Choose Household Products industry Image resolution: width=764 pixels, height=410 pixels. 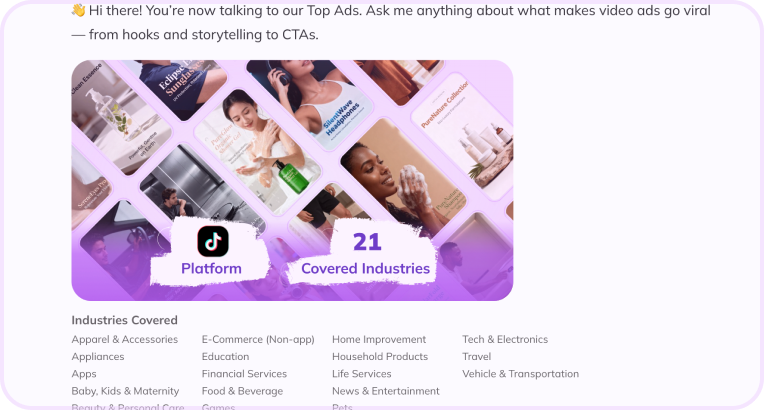[x=380, y=357]
